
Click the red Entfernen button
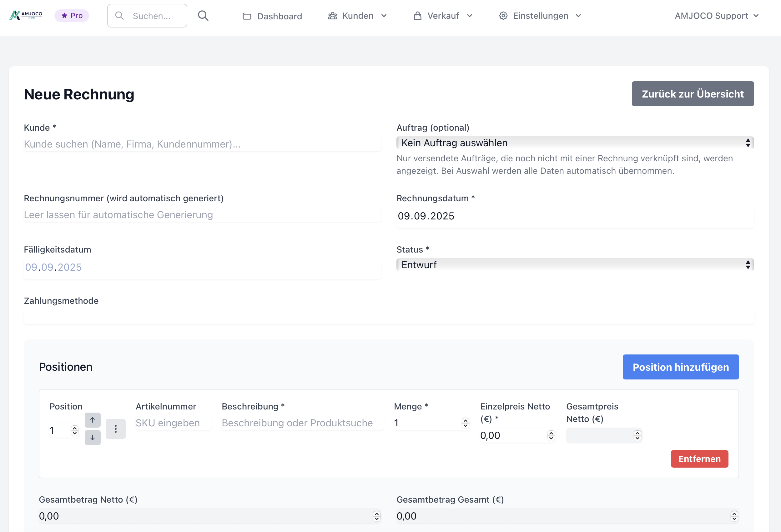coord(699,459)
